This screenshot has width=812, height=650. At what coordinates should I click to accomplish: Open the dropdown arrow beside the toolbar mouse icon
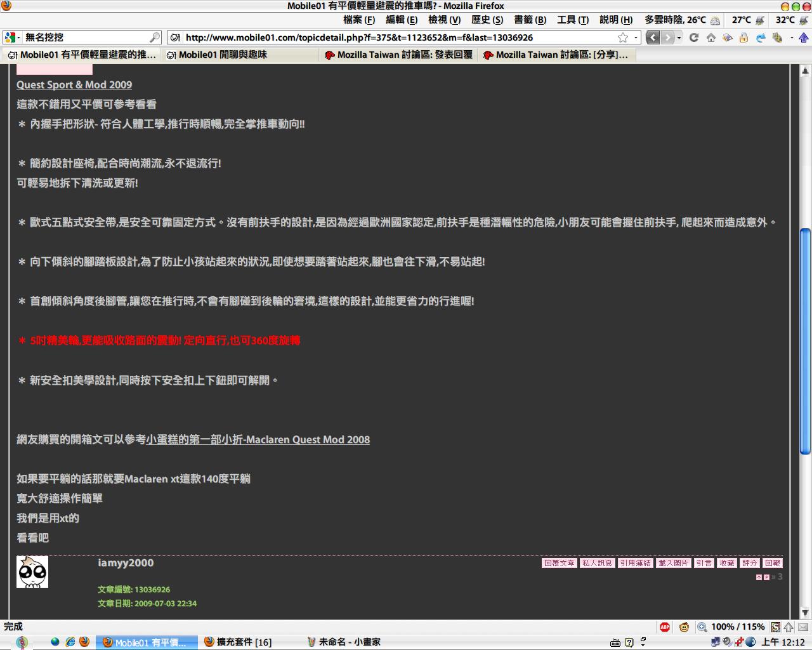[792, 37]
